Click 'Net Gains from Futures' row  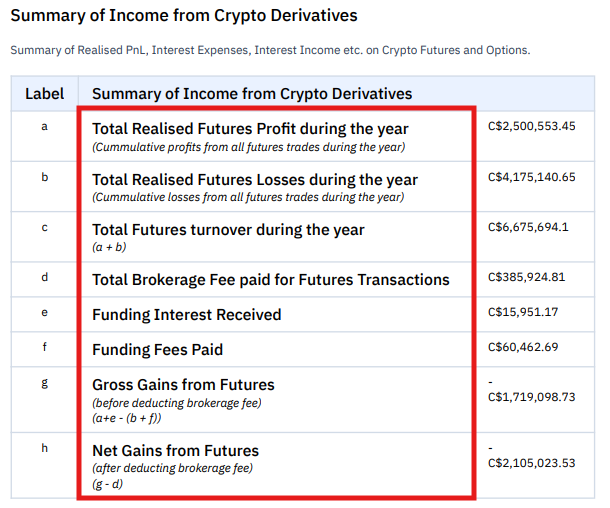[x=175, y=450]
